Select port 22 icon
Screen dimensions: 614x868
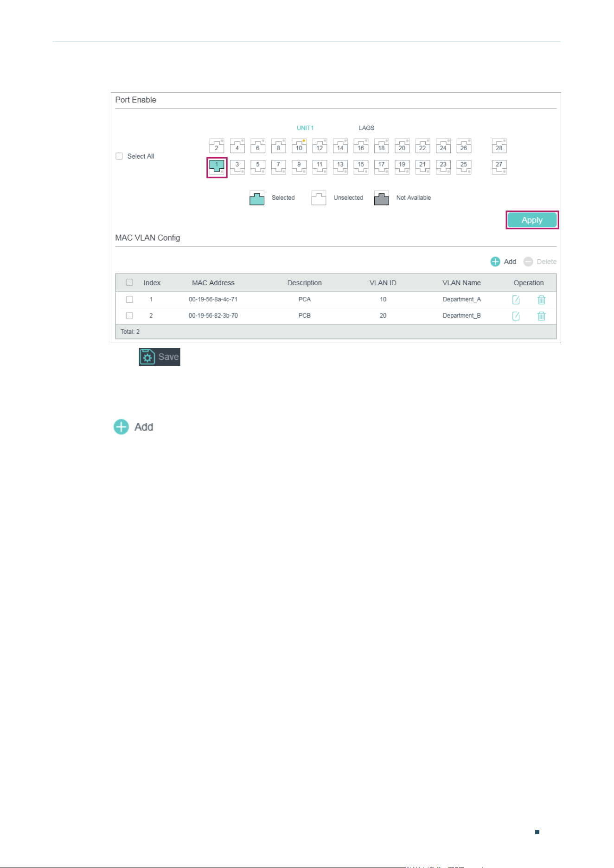422,146
